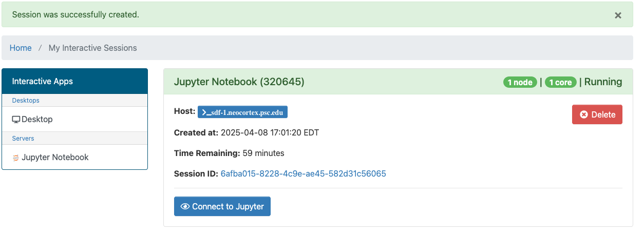Click the eye icon on Connect button

[185, 206]
